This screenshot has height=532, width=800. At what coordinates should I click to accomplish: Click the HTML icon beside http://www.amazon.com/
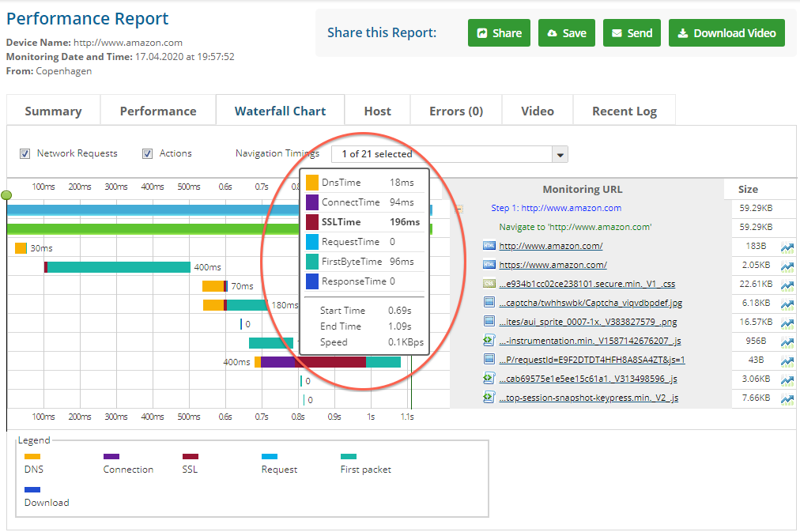489,247
